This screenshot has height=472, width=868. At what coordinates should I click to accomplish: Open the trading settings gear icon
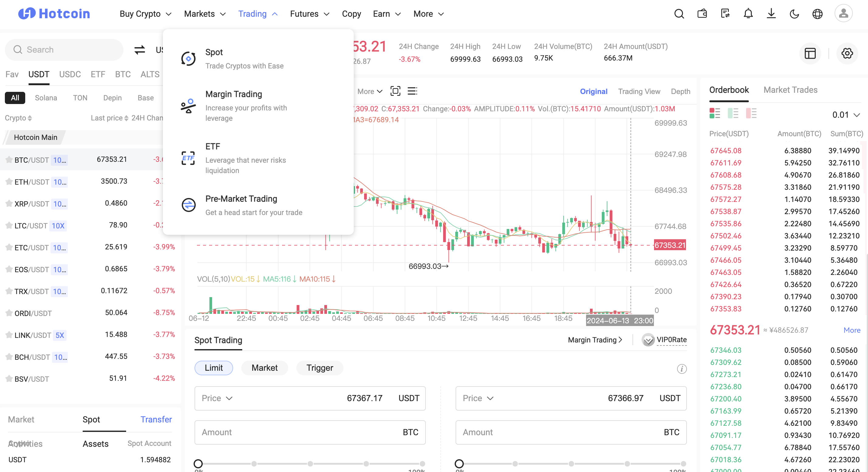pos(847,53)
